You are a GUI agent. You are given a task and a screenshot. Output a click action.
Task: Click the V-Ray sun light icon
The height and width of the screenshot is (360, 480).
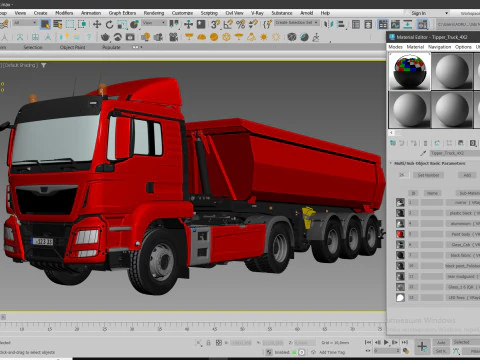[264, 37]
